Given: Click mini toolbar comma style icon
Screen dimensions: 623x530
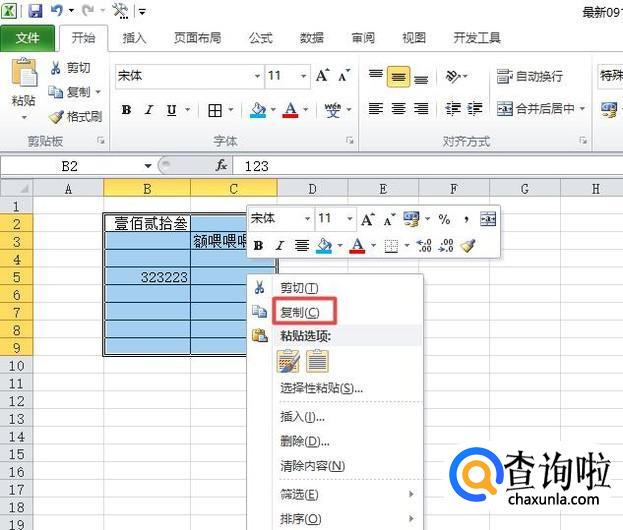Looking at the screenshot, I should pos(466,219).
